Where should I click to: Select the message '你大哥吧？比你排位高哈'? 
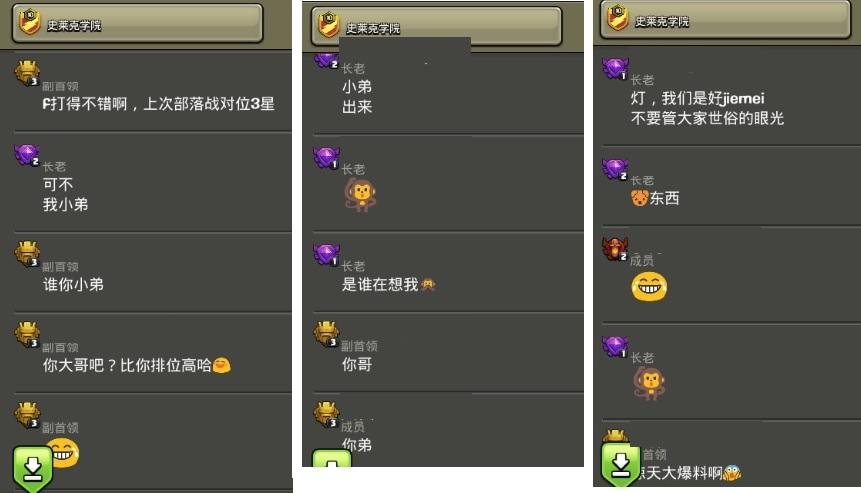coord(127,365)
